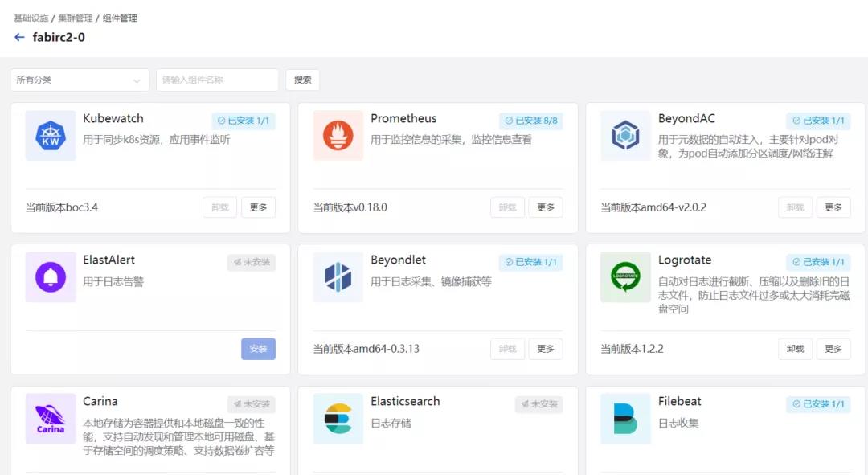Image resolution: width=868 pixels, height=475 pixels.
Task: Uninstall the Logrotate component
Action: point(795,349)
